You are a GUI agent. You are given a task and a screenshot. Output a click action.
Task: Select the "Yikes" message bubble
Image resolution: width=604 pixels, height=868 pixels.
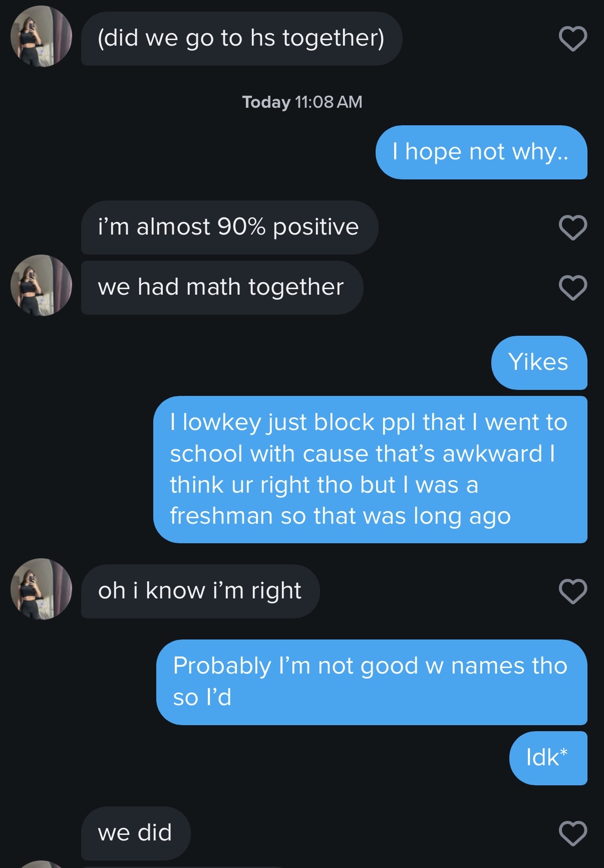[539, 363]
